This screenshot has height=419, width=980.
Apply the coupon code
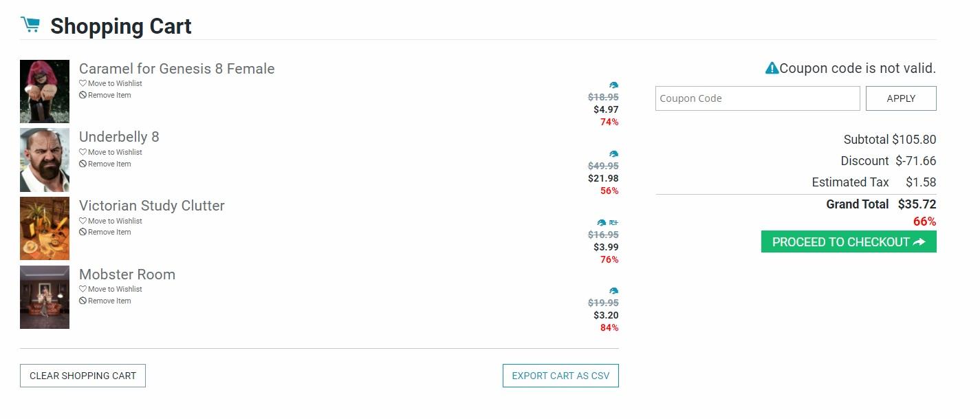[x=901, y=98]
